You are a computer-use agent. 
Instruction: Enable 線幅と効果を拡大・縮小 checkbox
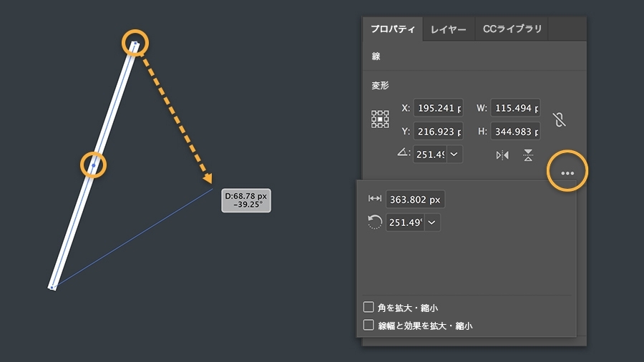[369, 326]
